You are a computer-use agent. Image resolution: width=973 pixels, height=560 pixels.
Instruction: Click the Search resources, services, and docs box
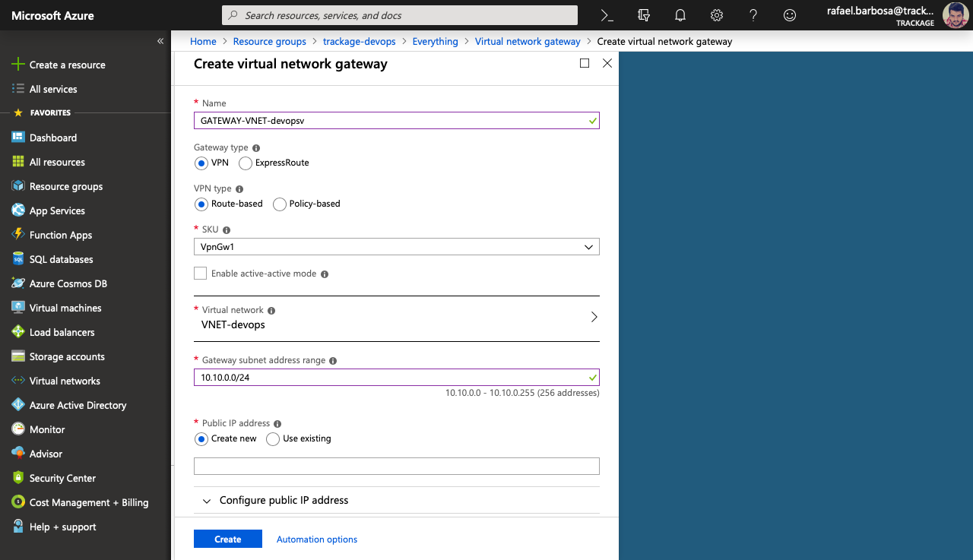coord(400,15)
